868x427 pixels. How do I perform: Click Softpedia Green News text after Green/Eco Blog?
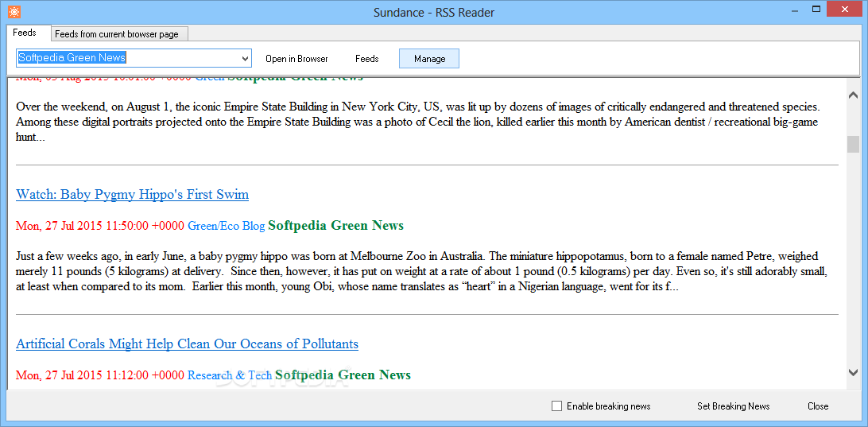tap(336, 225)
